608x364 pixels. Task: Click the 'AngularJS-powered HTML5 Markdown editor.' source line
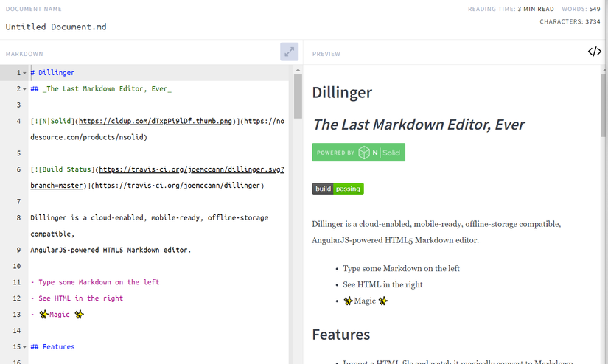(x=111, y=250)
